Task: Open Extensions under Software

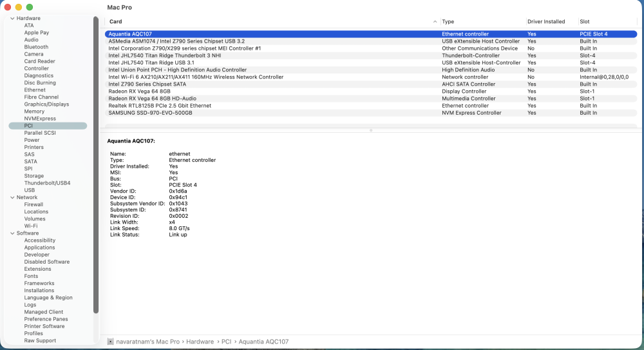Action: tap(37, 269)
